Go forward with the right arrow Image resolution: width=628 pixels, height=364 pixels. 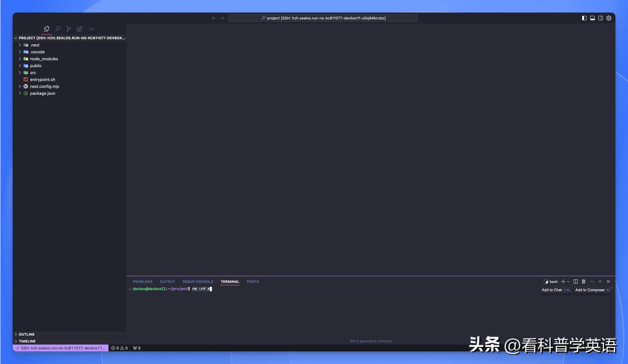(222, 18)
